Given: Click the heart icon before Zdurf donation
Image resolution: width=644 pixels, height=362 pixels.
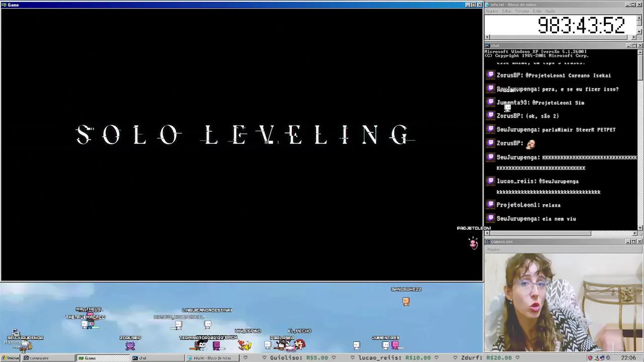Looking at the screenshot, I should coord(455,357).
